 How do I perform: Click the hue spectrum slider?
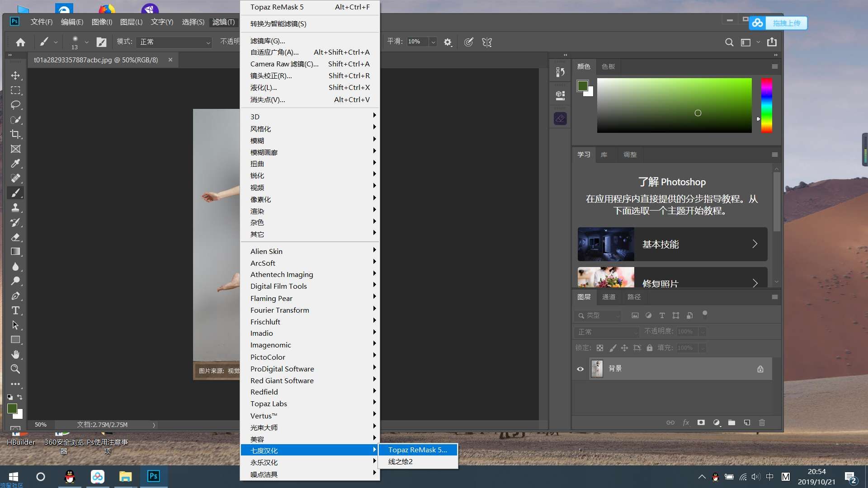click(x=766, y=105)
